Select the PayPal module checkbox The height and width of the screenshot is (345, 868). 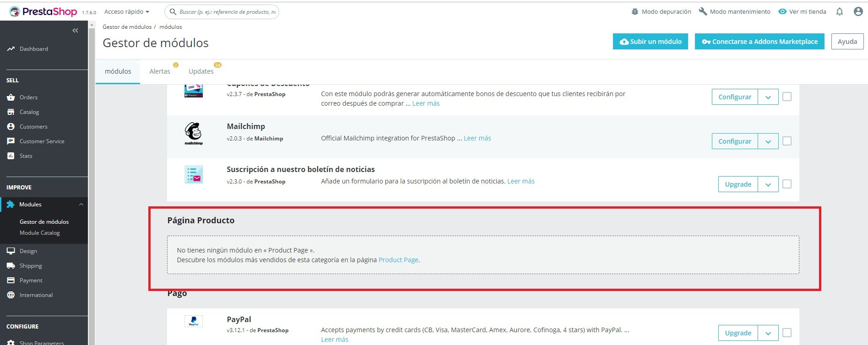coord(787,333)
